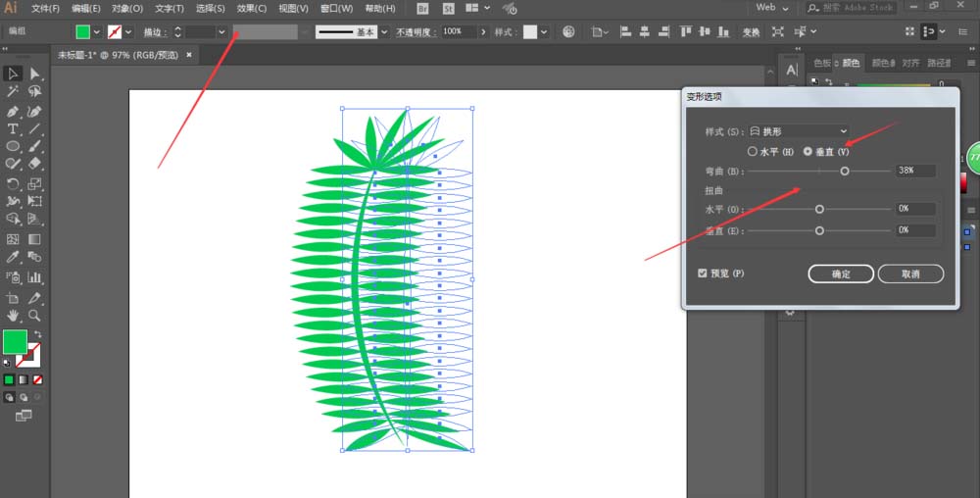The image size is (980, 498).
Task: Click the 取消 button
Action: click(910, 274)
